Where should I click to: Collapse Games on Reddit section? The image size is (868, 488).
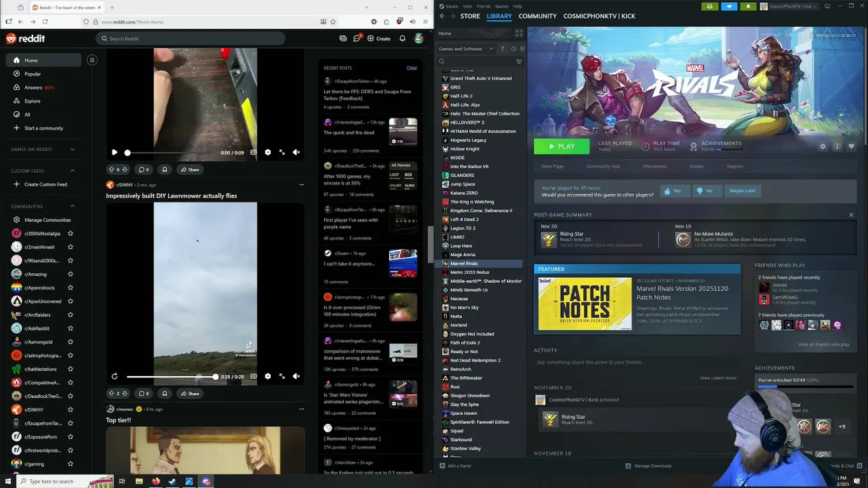[x=73, y=149]
